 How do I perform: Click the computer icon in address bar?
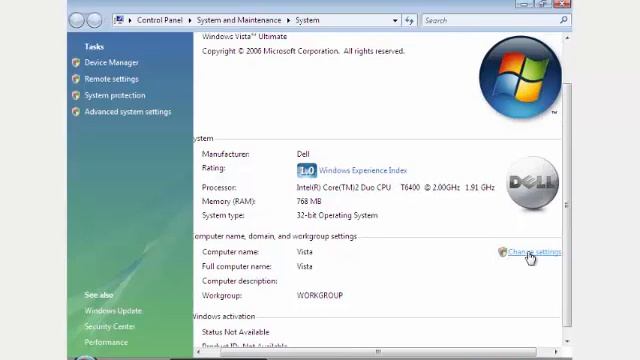coord(119,20)
